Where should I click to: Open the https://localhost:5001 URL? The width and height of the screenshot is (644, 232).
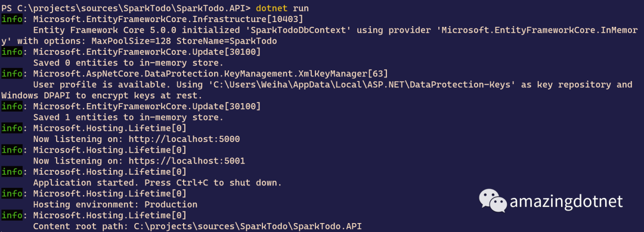[x=187, y=160]
